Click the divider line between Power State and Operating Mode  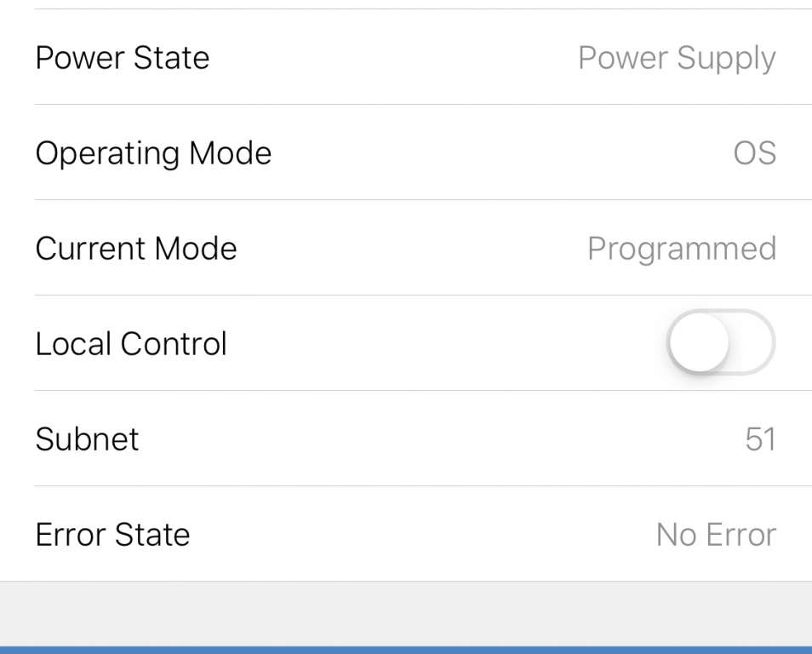(422, 105)
